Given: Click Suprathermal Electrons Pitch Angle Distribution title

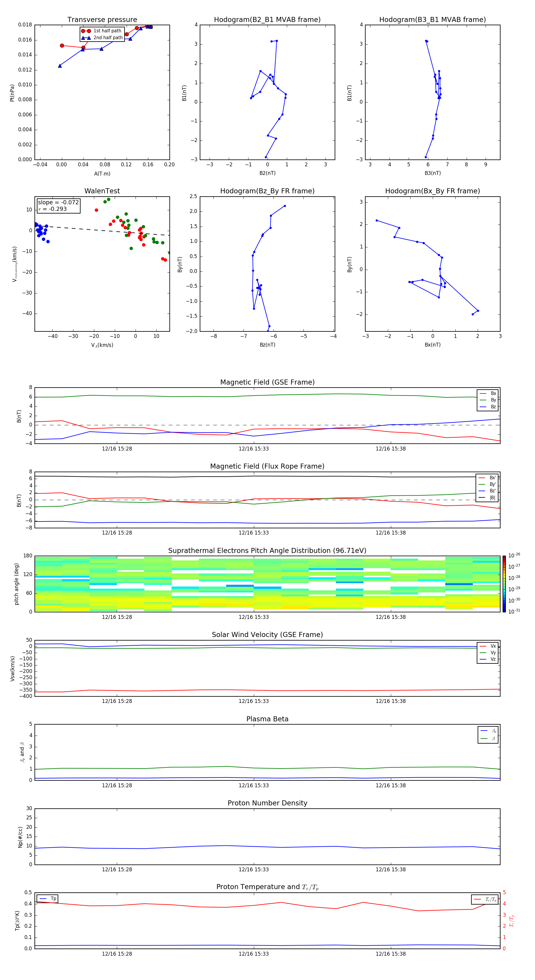Looking at the screenshot, I should point(267,551).
